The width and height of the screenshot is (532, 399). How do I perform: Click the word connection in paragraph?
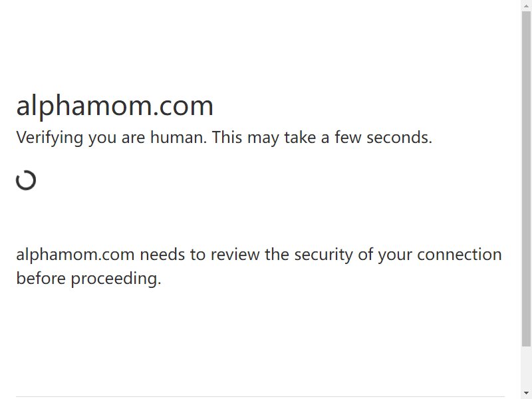point(460,255)
